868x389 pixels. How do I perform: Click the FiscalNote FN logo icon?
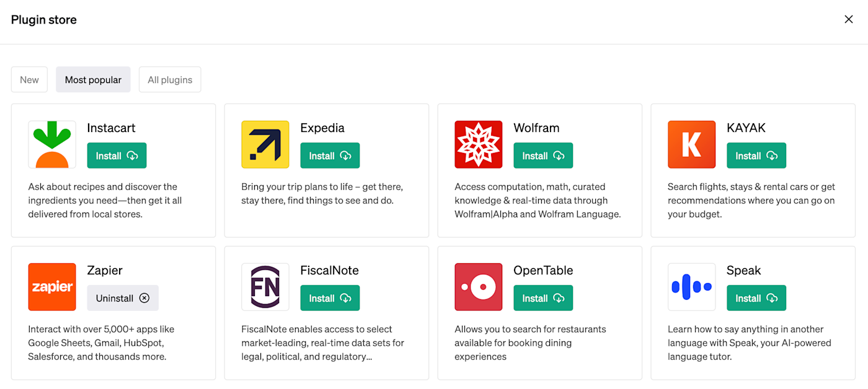pos(265,287)
